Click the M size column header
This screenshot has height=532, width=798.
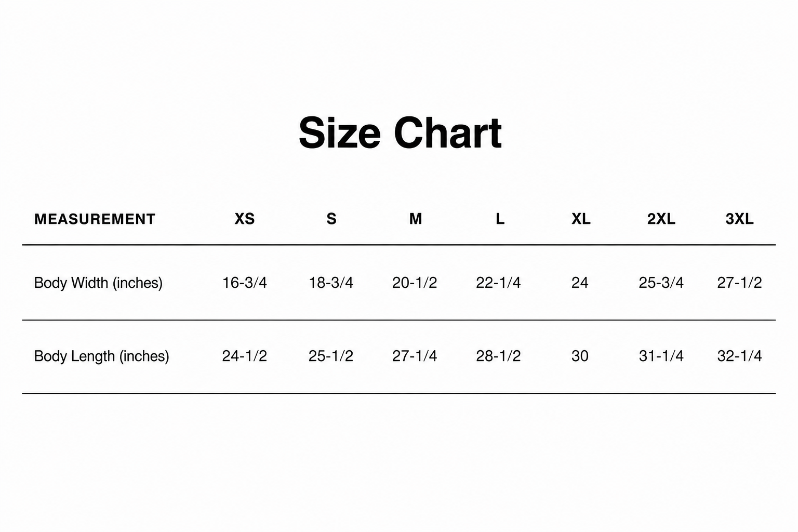(x=416, y=219)
